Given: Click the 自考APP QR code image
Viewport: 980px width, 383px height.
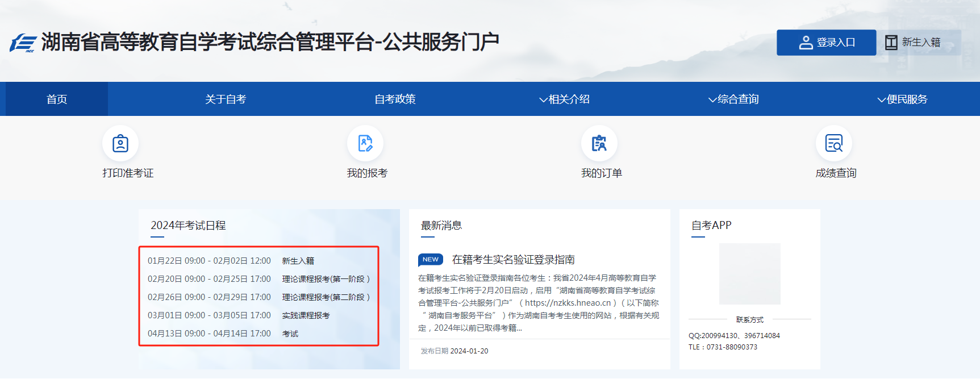Looking at the screenshot, I should [x=749, y=274].
